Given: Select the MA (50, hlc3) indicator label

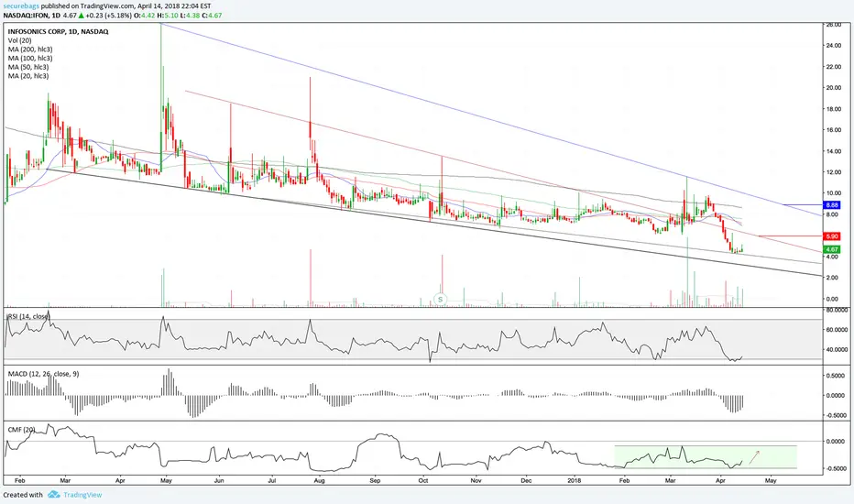Looking at the screenshot, I should [x=28, y=67].
